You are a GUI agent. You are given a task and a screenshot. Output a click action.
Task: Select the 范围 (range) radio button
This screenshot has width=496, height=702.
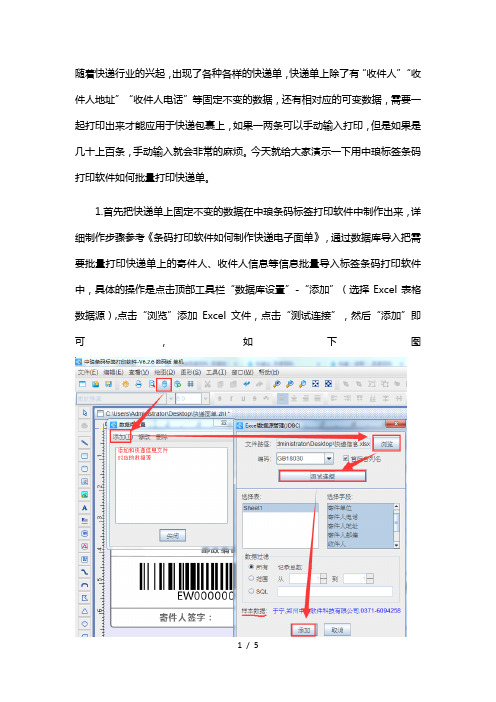coord(251,578)
